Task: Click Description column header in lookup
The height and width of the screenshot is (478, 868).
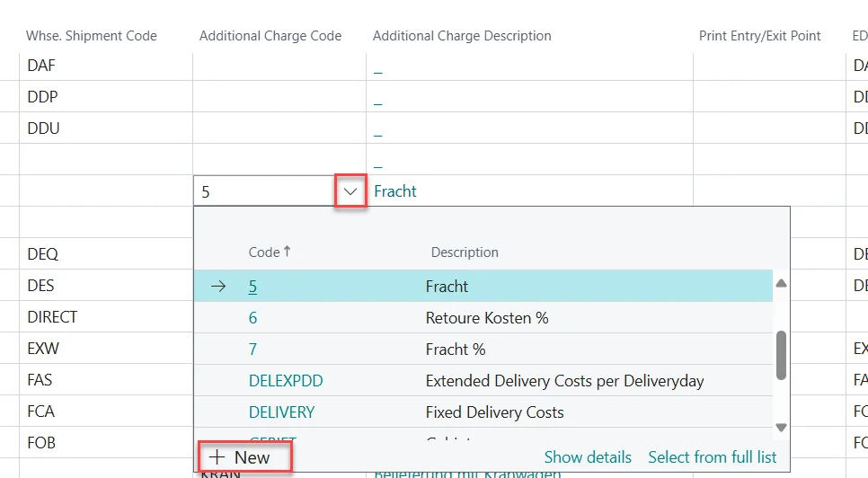Action: tap(465, 252)
